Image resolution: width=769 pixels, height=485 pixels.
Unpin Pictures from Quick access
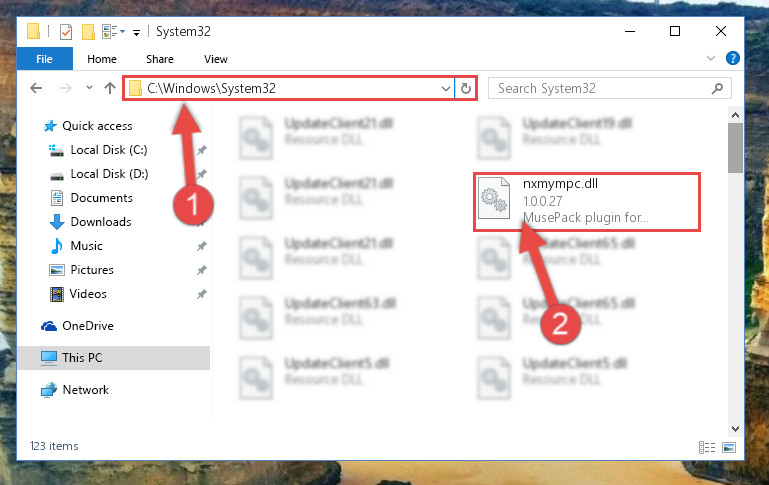(202, 270)
